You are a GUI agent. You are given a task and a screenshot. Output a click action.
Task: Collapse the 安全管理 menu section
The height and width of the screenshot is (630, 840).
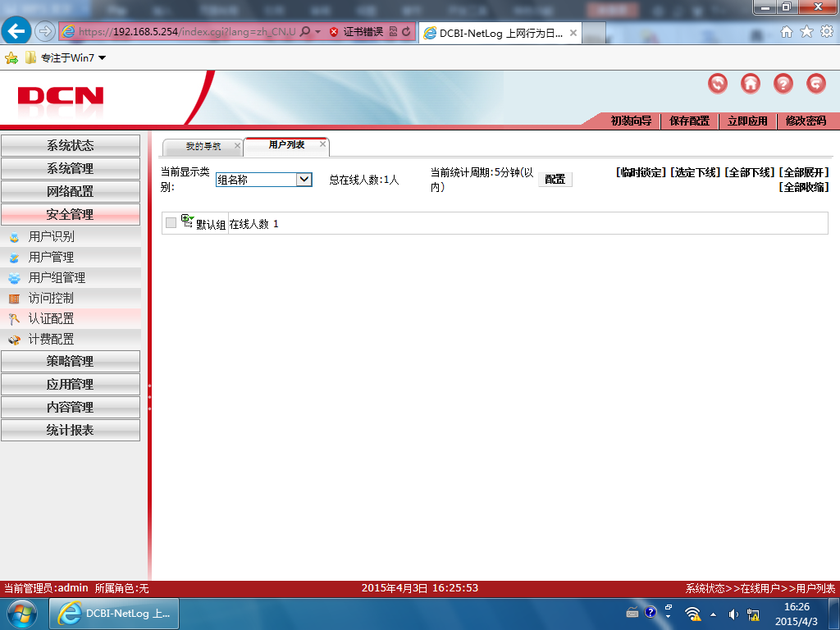click(71, 215)
